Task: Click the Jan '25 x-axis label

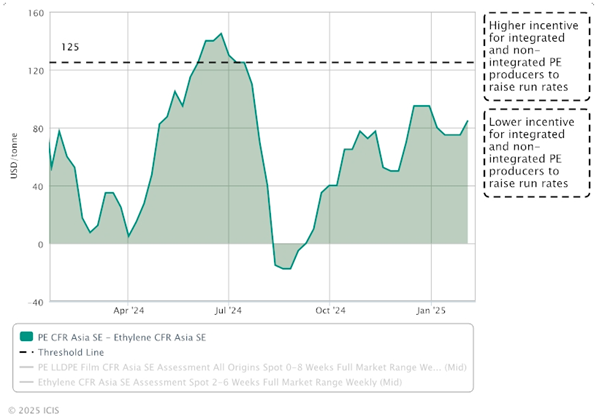Action: click(431, 312)
